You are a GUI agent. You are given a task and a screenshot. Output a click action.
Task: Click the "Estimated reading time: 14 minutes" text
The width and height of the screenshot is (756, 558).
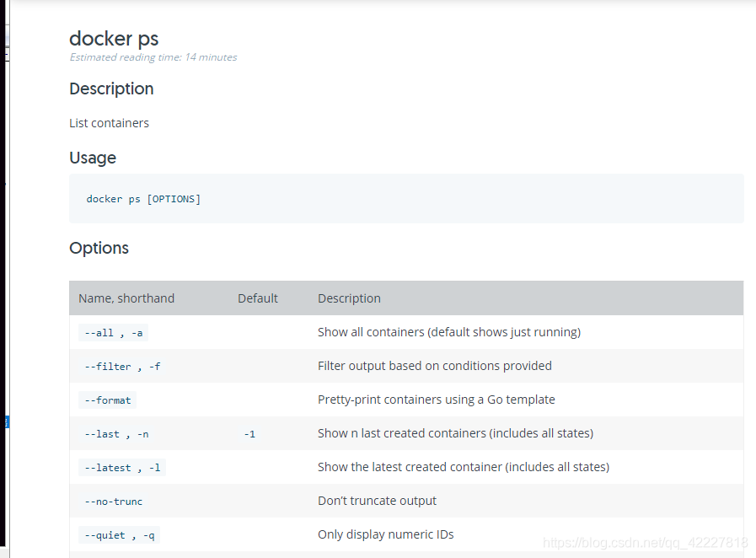click(x=153, y=57)
